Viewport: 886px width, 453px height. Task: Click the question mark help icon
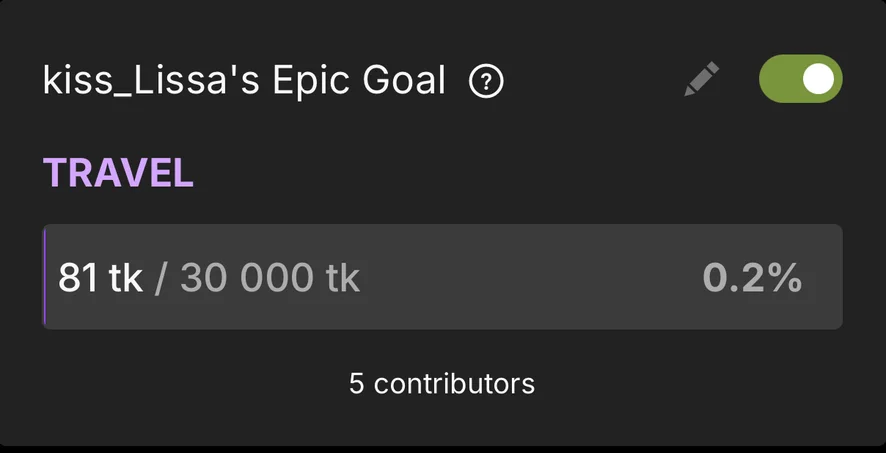point(486,81)
